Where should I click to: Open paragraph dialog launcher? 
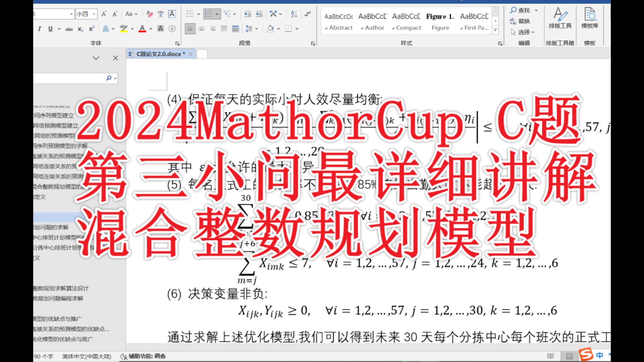(x=313, y=44)
